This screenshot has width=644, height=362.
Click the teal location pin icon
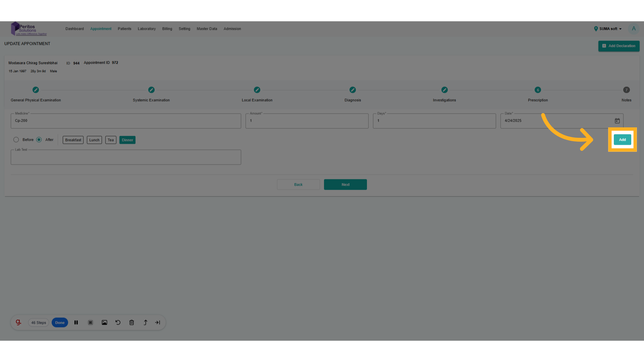point(596,29)
